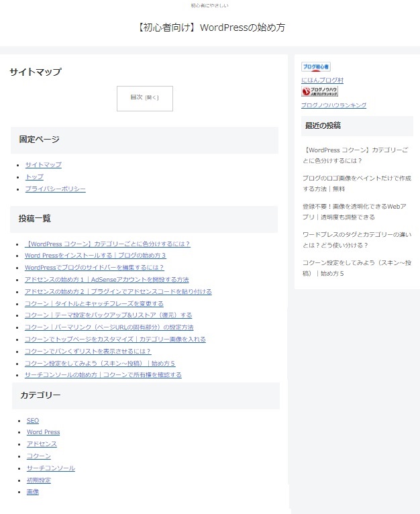Open the サイトマップ page link
420x514 pixels.
(x=44, y=164)
